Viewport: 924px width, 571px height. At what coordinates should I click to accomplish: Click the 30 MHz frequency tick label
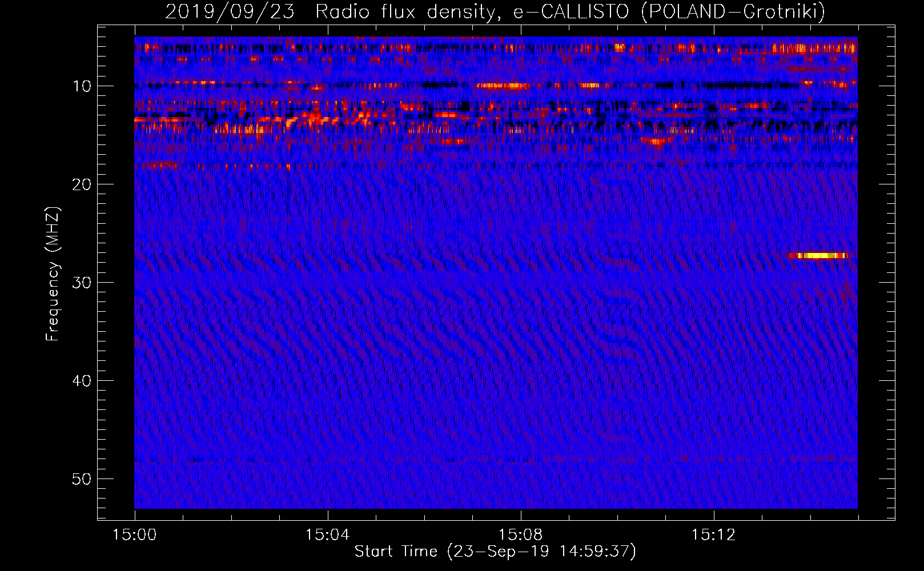(x=82, y=283)
